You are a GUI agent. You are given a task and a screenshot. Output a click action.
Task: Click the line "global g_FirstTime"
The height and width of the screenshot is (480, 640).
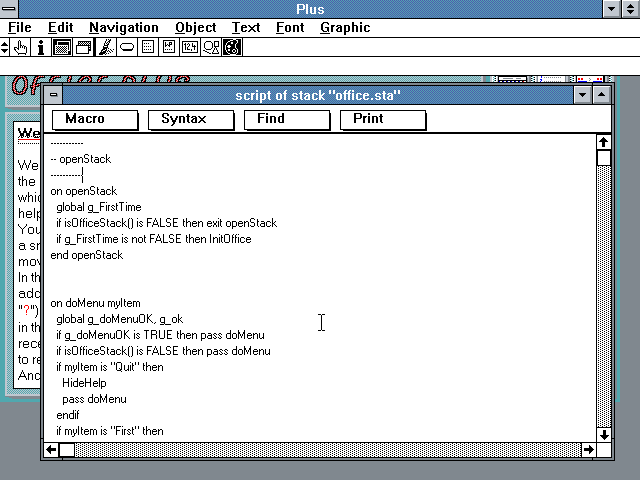tap(99, 207)
